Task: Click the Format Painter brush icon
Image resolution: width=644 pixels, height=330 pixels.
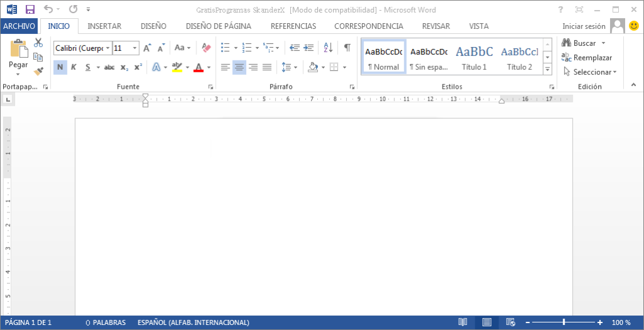Action: (x=38, y=70)
